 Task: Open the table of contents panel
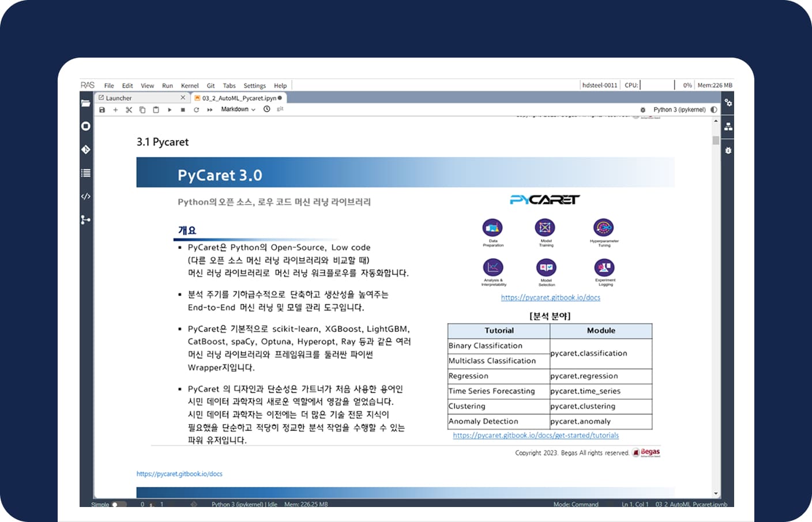click(86, 173)
